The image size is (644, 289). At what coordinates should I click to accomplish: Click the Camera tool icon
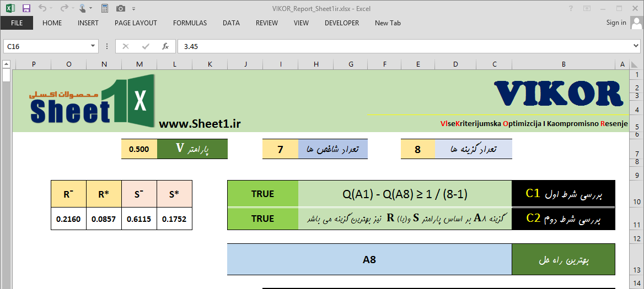click(x=121, y=8)
